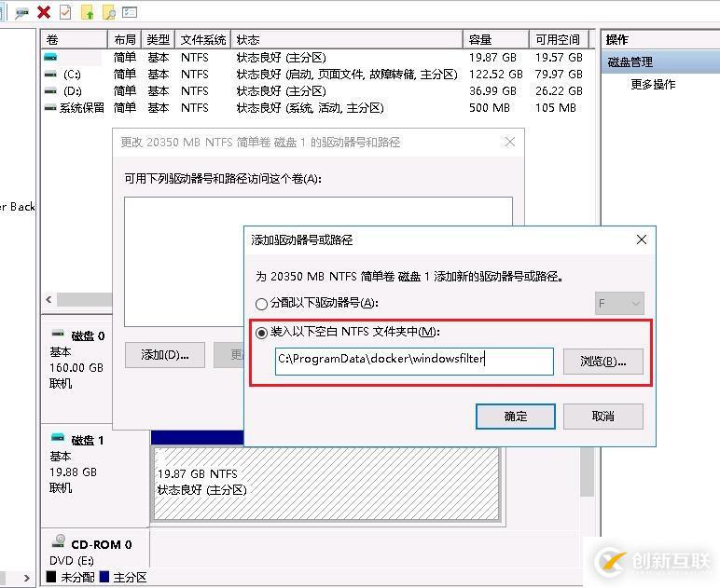Viewport: 720px width, 588px height.
Task: Click the folder with magnifier toolbar icon
Action: [x=109, y=12]
